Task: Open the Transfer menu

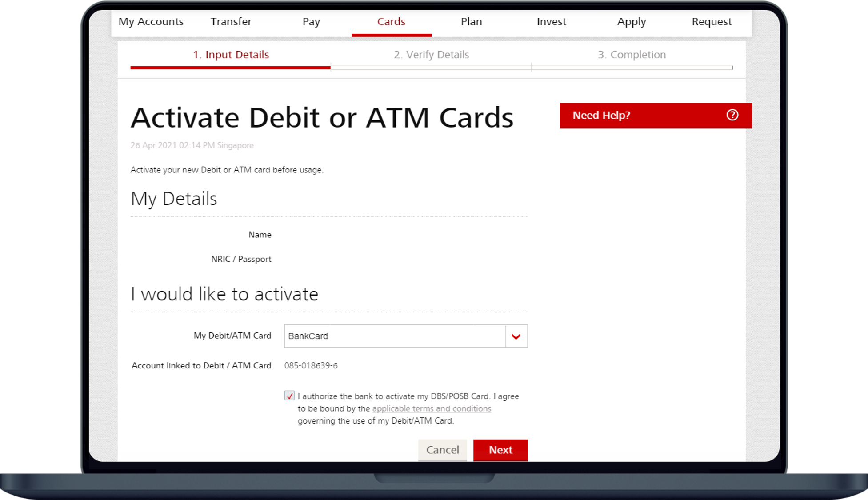Action: 231,21
